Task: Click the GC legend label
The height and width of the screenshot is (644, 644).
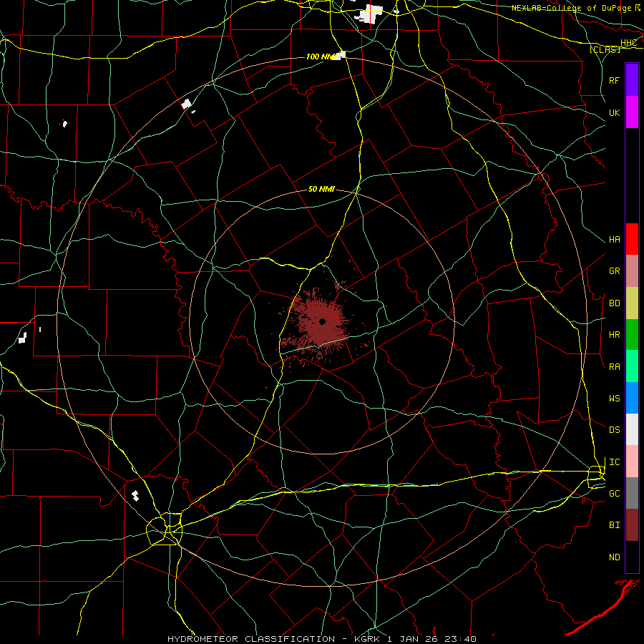Action: [614, 494]
